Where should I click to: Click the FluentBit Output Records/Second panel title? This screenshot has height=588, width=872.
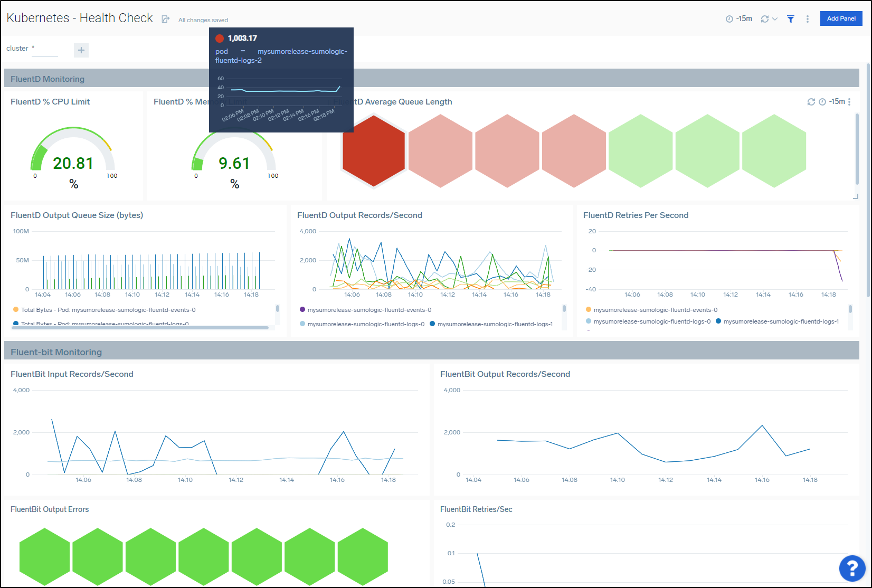pos(505,374)
